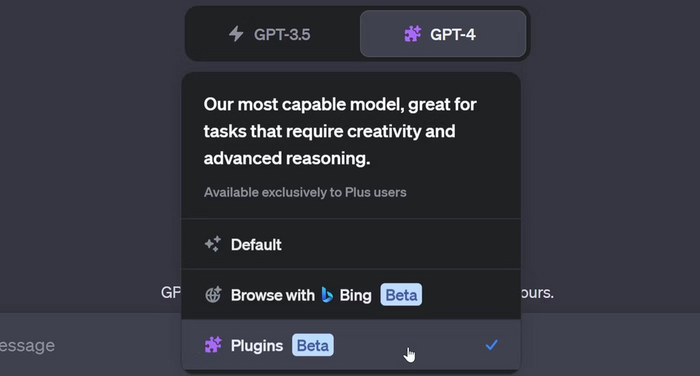Screen dimensions: 700x376
Task: Click the purple puzzle icon beside Plugins
Action: point(213,345)
